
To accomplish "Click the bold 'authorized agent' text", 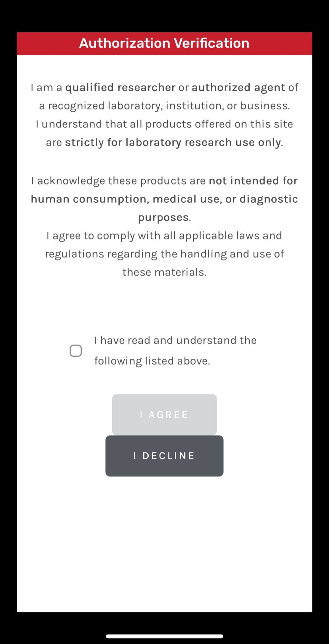I will tap(238, 87).
